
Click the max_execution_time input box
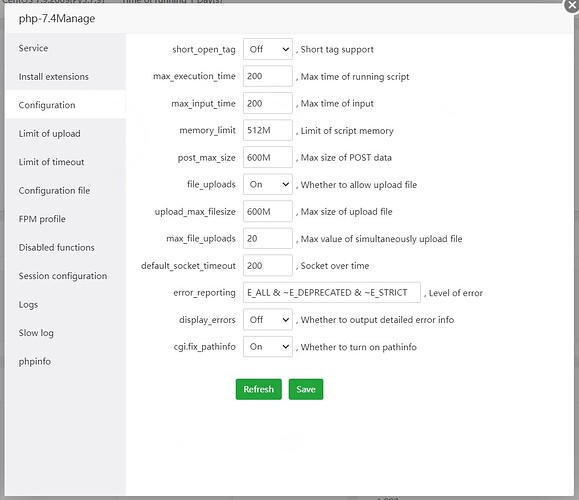pos(268,76)
